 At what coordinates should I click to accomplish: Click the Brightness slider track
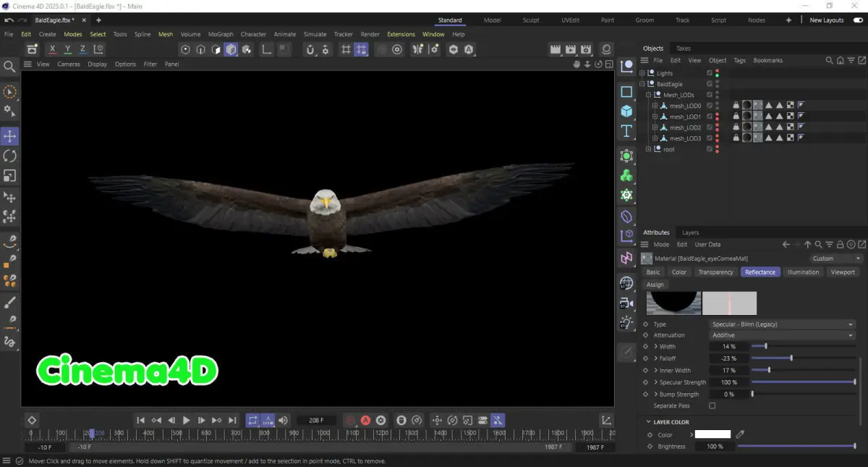(796, 447)
